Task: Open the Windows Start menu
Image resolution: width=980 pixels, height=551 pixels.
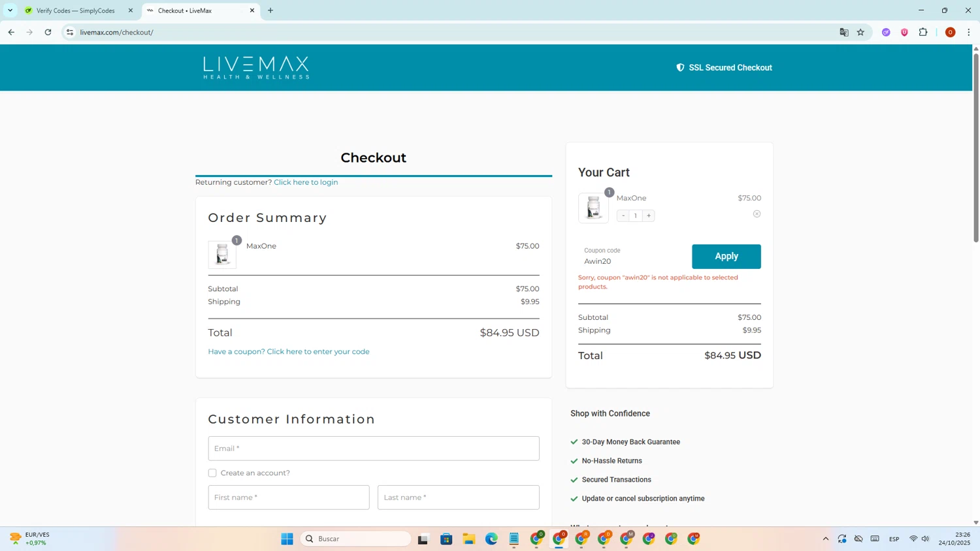Action: click(x=287, y=539)
